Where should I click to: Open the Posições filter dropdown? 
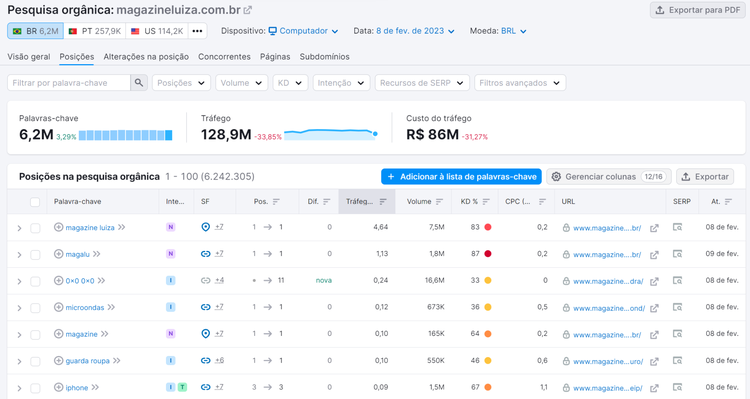pyautogui.click(x=181, y=83)
